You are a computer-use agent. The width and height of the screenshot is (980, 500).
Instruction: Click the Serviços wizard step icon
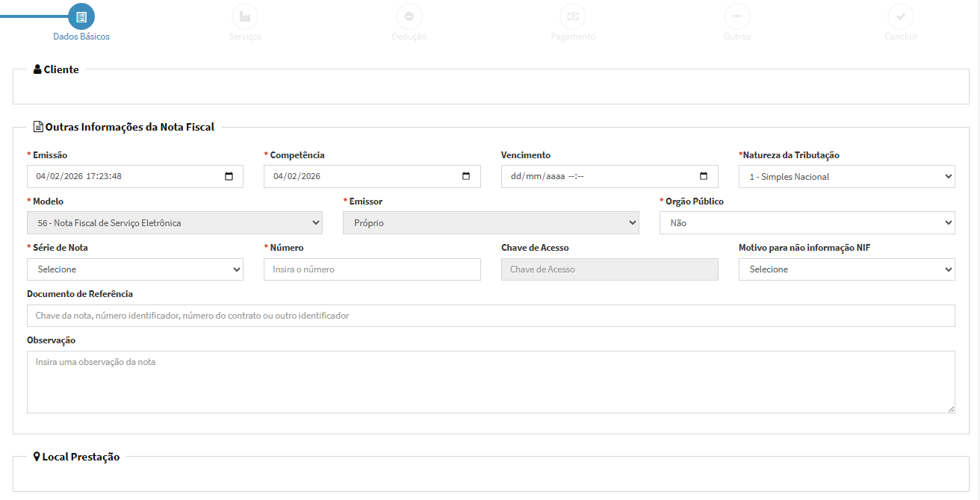click(x=245, y=16)
